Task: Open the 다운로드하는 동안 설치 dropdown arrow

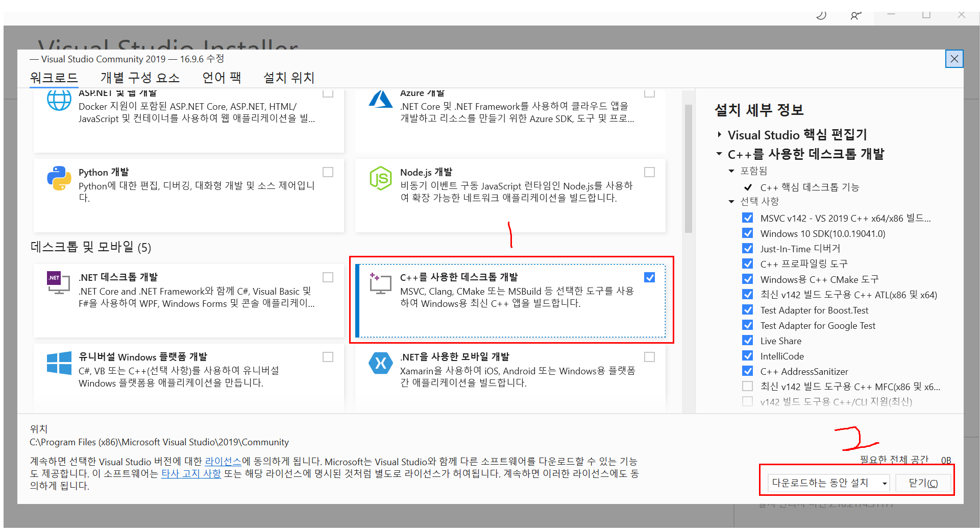Action: [884, 483]
